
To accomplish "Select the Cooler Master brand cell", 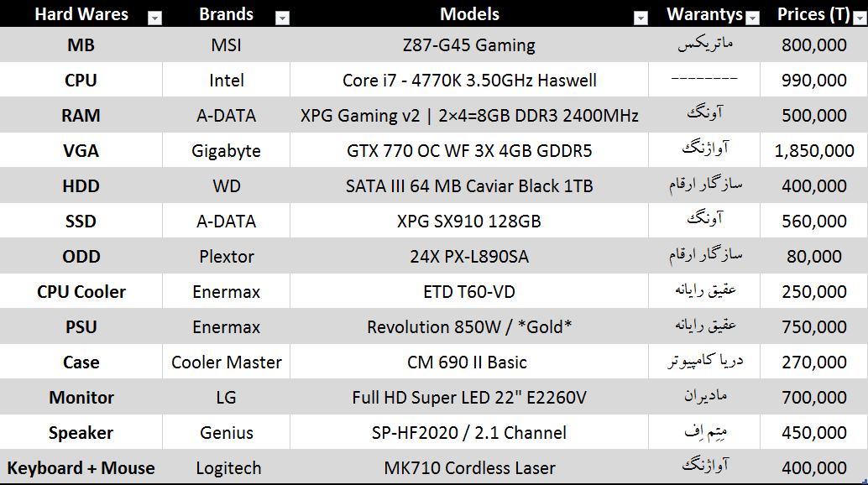I will coord(226,362).
